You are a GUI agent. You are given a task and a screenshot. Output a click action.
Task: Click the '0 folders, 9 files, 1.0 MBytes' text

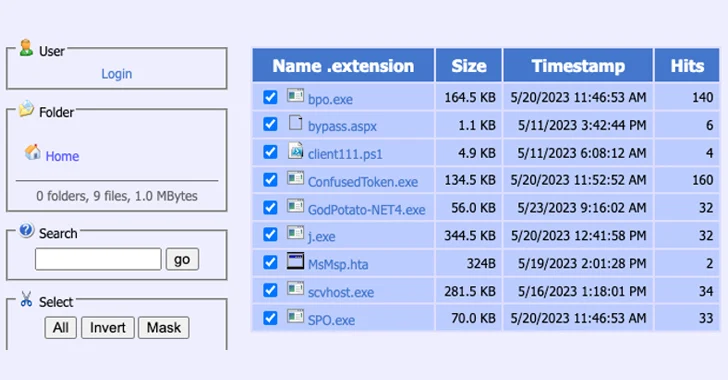point(117,196)
